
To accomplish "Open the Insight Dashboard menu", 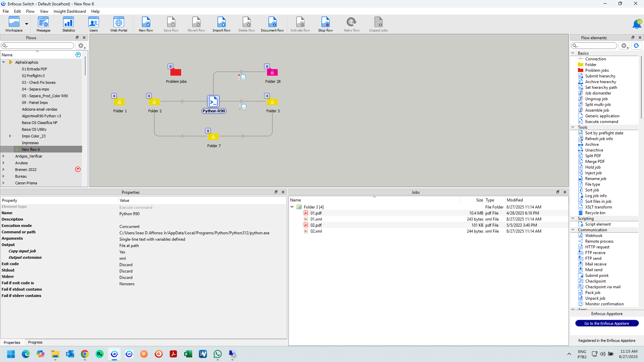I will point(69,11).
